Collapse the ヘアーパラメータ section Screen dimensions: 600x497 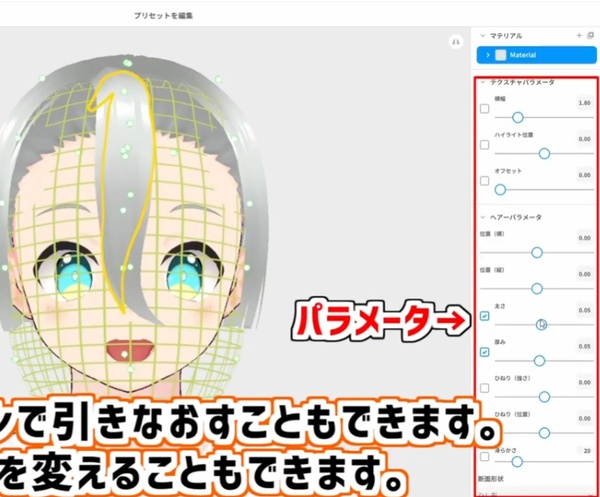(x=483, y=217)
